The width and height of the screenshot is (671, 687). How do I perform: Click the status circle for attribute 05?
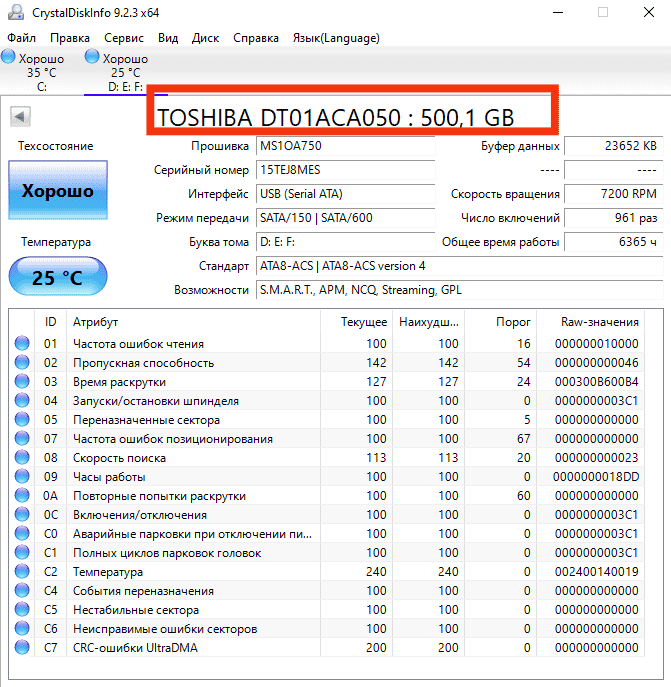pyautogui.click(x=22, y=420)
